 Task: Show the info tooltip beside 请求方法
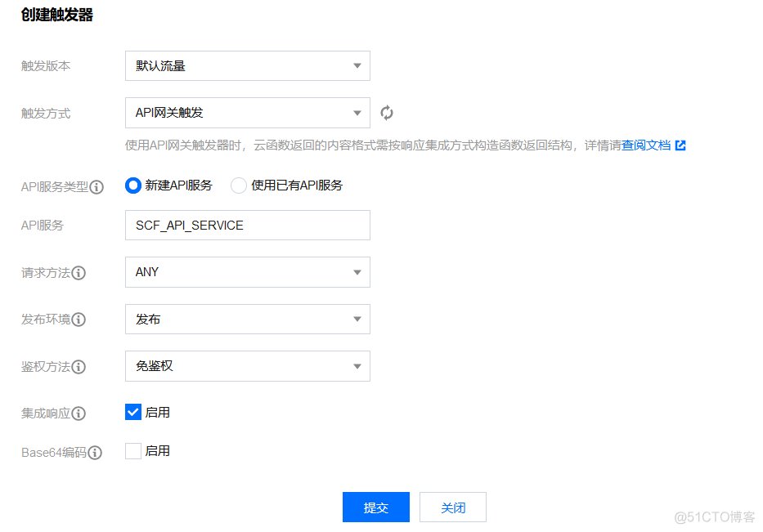pos(79,273)
